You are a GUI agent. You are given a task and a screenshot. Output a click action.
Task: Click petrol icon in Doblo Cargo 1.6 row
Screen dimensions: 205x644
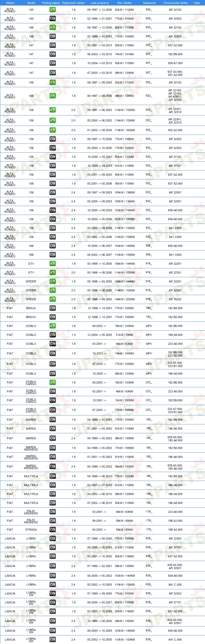(53, 382)
